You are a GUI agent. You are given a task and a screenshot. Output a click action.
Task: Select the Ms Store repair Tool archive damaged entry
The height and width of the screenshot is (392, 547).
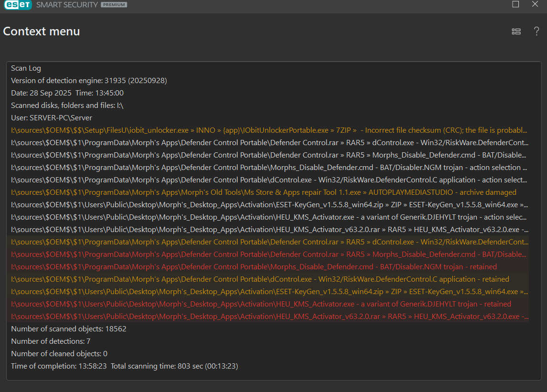click(263, 192)
